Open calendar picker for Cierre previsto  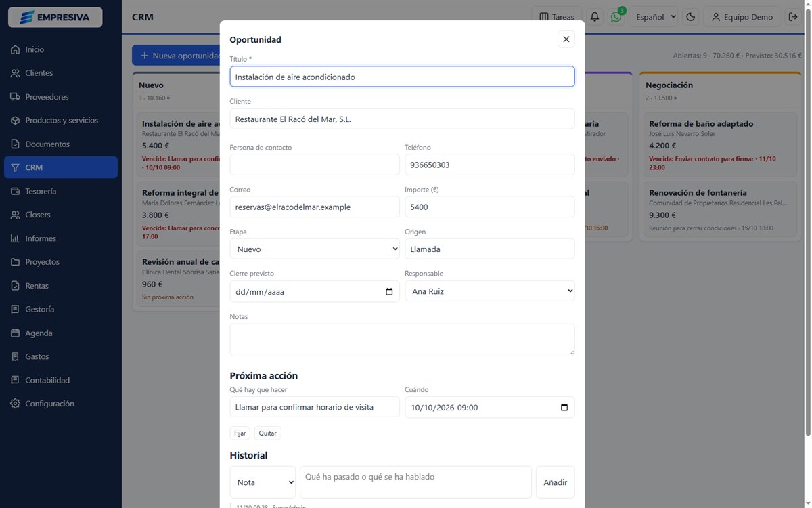tap(389, 292)
